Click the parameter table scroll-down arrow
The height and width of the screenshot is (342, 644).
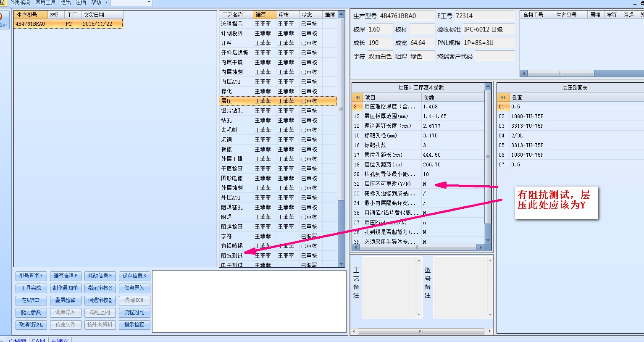point(488,240)
